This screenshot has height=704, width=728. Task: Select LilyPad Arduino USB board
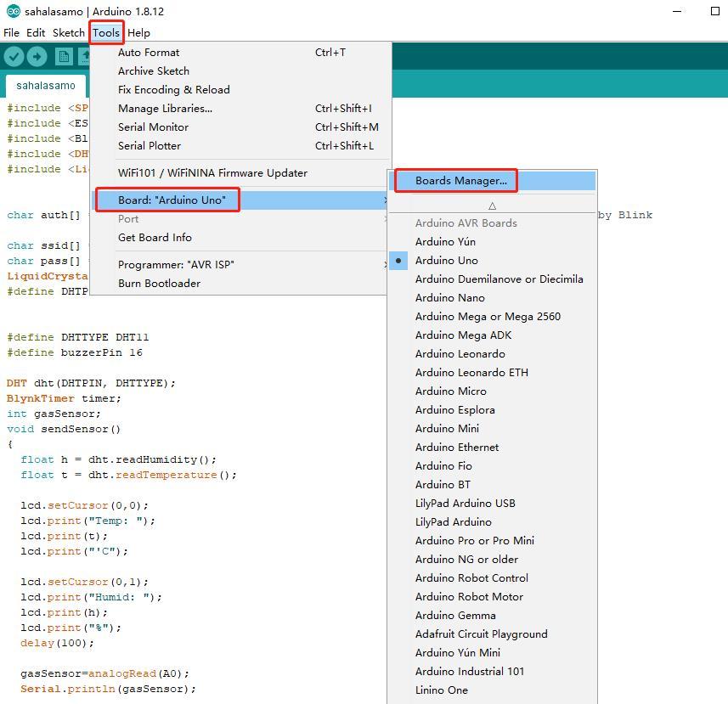click(x=492, y=503)
